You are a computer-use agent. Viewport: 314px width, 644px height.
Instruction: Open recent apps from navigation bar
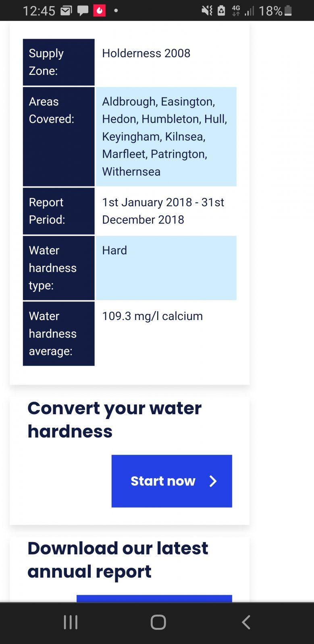[71, 622]
